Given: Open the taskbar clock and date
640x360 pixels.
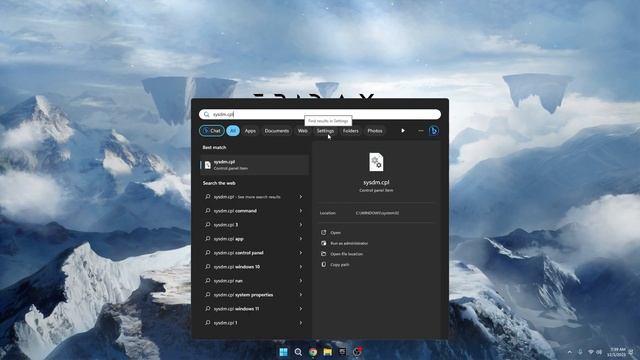Looking at the screenshot, I should [616, 352].
